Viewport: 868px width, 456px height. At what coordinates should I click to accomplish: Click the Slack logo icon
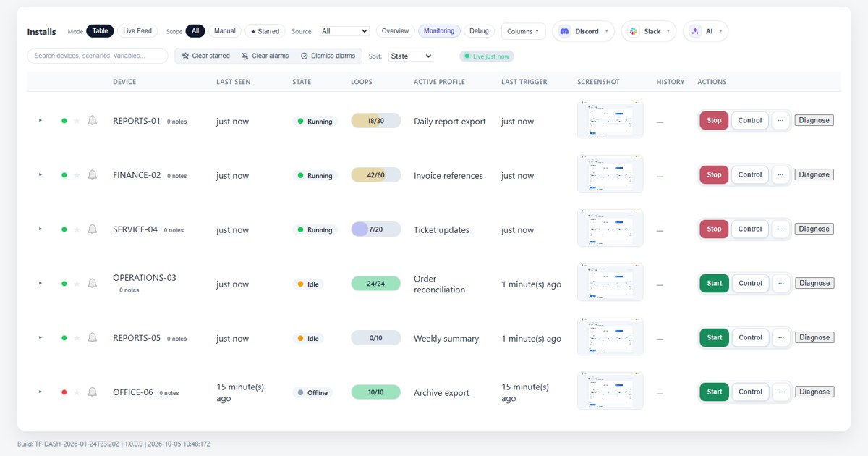[x=634, y=31]
